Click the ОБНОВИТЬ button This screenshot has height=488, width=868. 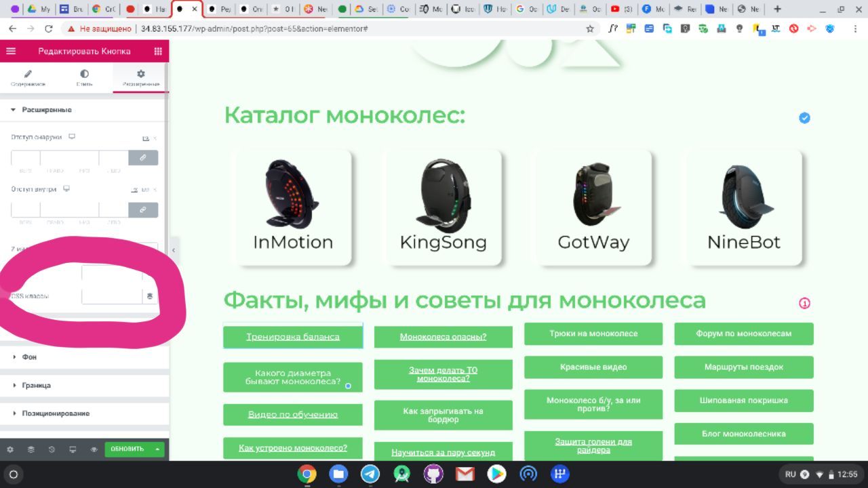[x=127, y=449]
